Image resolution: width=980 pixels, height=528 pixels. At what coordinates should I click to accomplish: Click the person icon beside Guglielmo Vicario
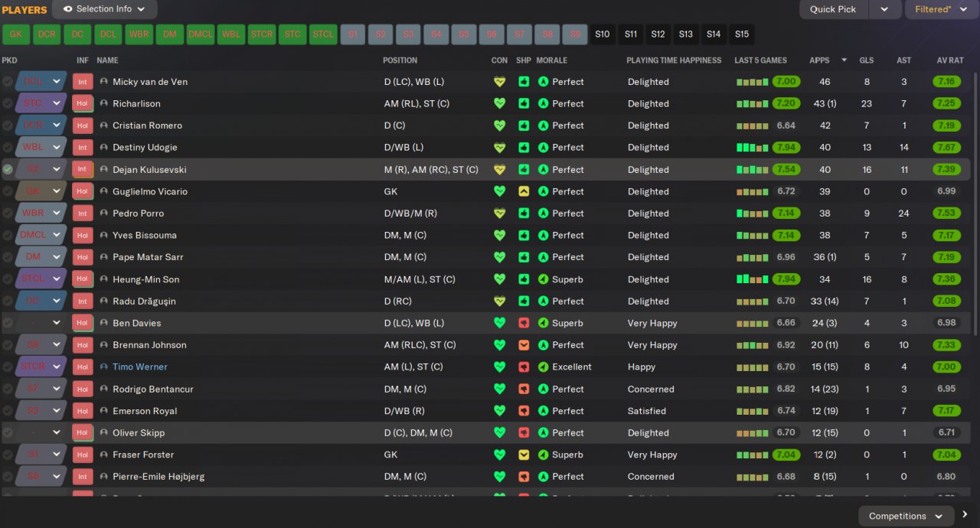pos(103,191)
